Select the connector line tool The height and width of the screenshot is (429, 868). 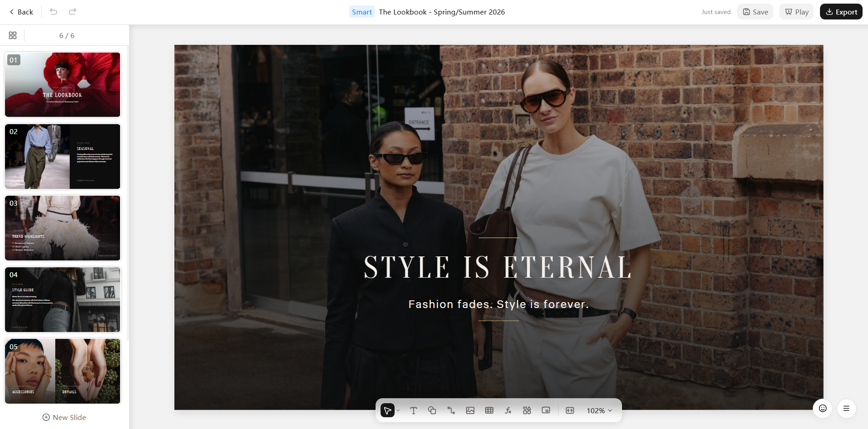(x=451, y=410)
